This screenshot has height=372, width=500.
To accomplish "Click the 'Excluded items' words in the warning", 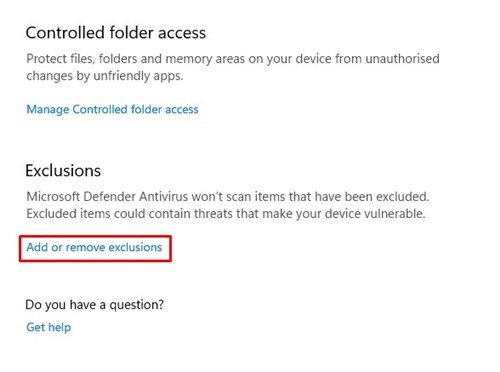I will [x=68, y=213].
